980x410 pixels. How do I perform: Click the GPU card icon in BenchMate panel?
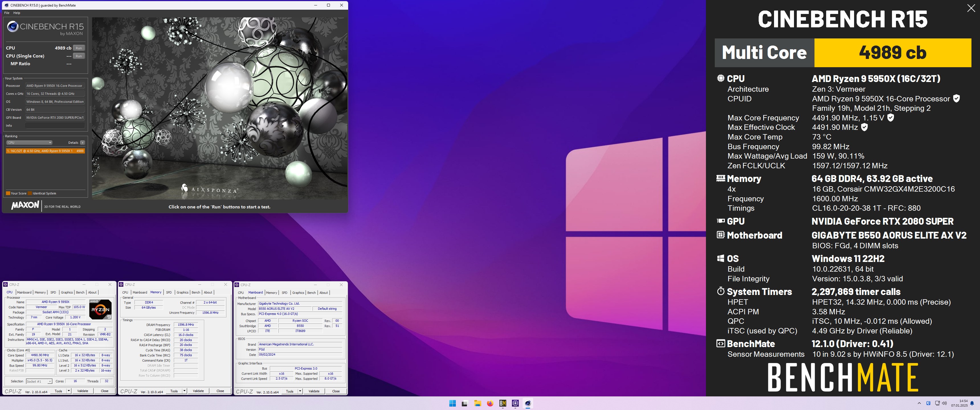(x=720, y=221)
